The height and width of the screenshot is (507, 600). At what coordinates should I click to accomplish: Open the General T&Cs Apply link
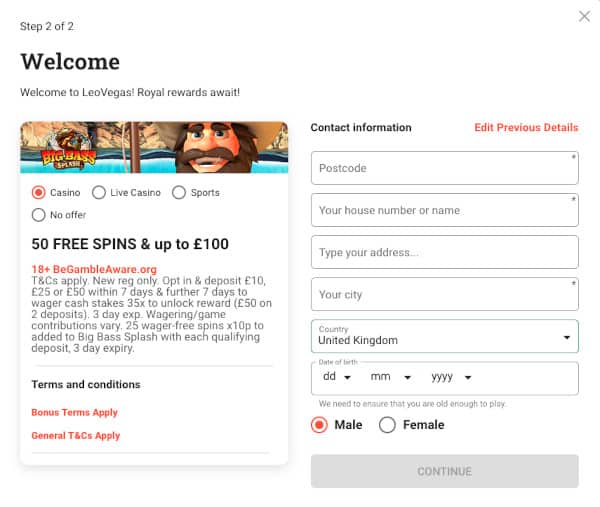[76, 436]
